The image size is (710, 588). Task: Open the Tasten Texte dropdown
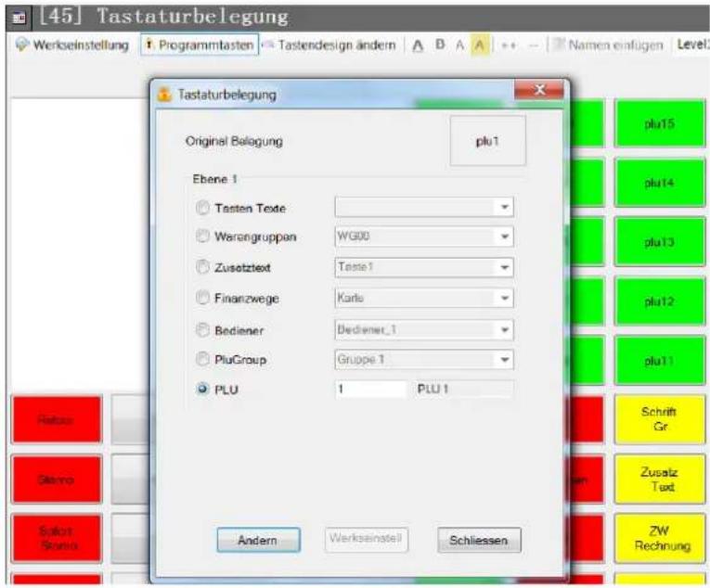(x=424, y=208)
